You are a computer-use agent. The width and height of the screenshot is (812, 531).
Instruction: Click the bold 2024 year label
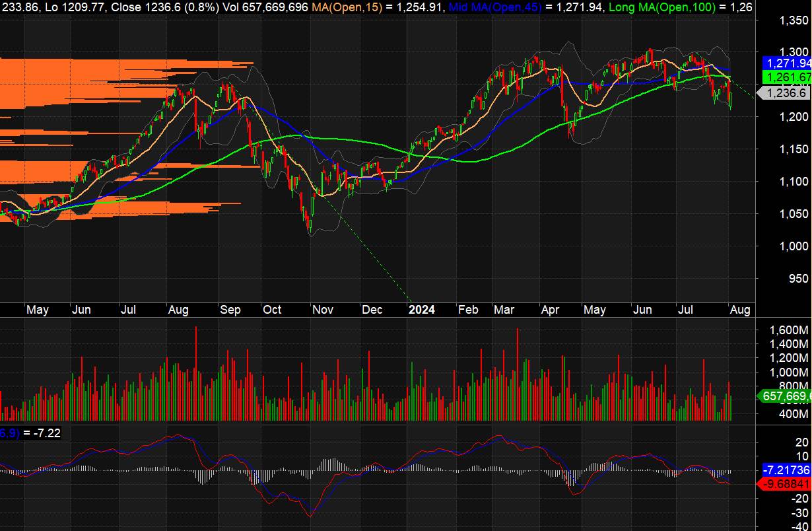click(422, 310)
